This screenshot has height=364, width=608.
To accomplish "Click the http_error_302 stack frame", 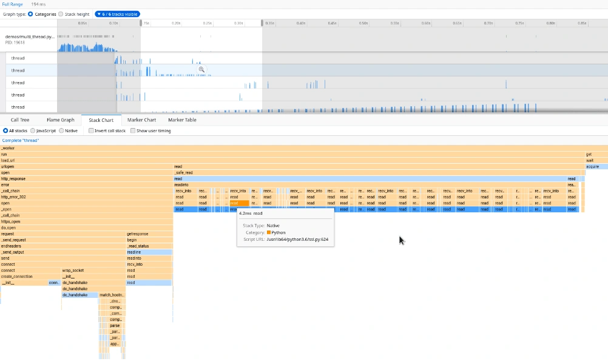I will coord(87,197).
